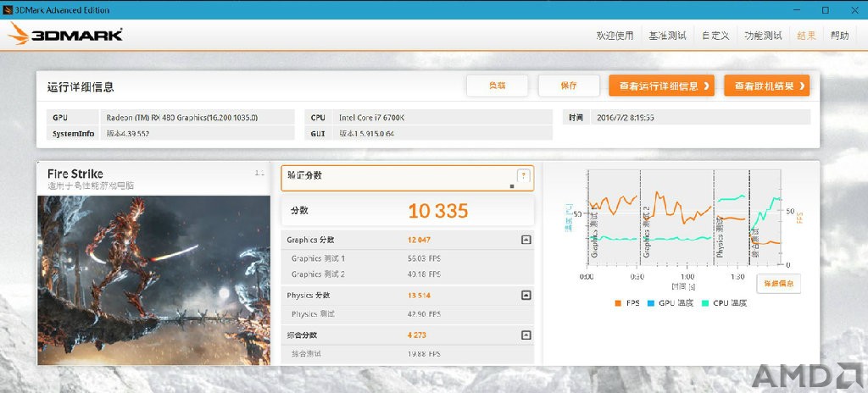Click Graphics 测试 1 FPS row
This screenshot has width=868, height=393.
click(408, 258)
